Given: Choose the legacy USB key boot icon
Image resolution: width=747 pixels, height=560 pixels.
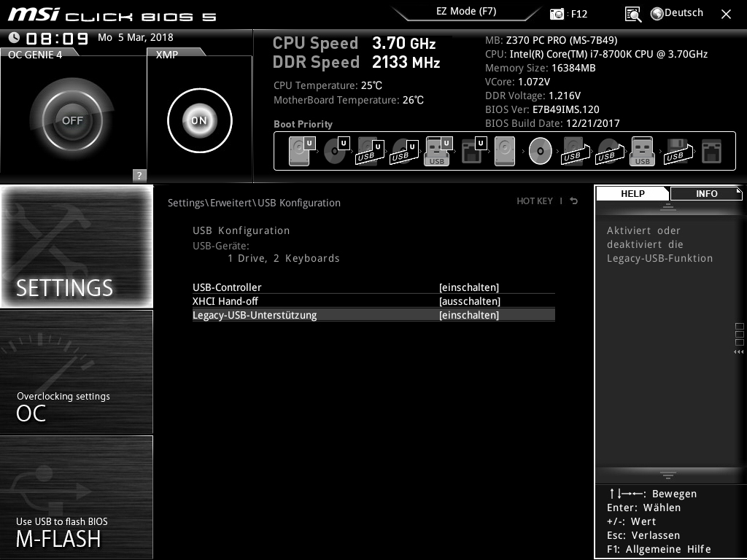Looking at the screenshot, I should click(x=643, y=151).
